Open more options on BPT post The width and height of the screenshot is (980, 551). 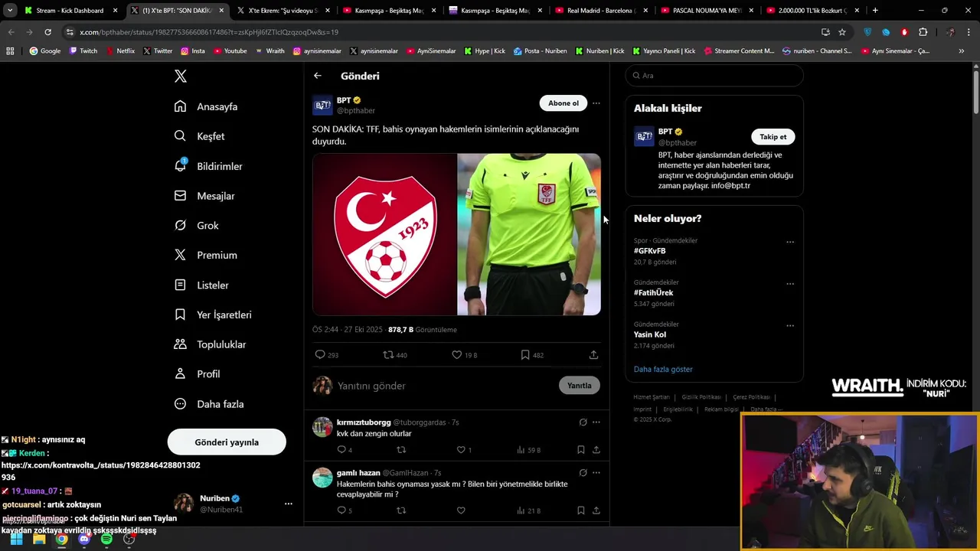coord(596,103)
